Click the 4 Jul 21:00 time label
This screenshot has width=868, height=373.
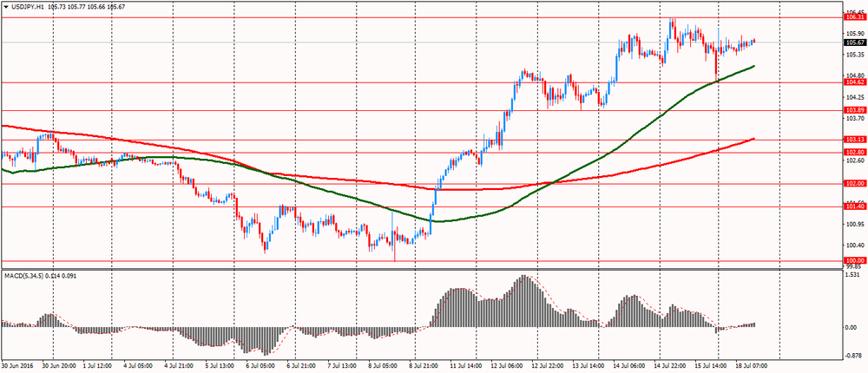[179, 366]
